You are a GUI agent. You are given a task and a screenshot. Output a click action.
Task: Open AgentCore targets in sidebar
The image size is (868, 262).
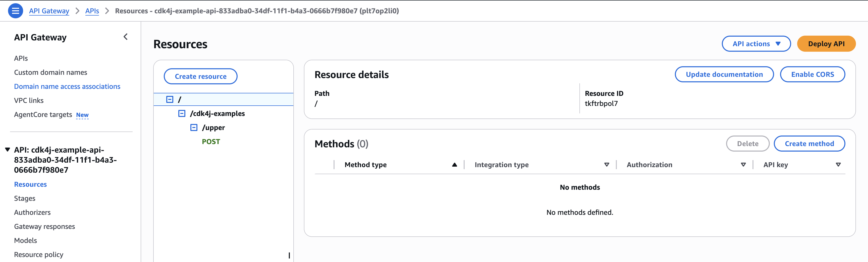(43, 114)
